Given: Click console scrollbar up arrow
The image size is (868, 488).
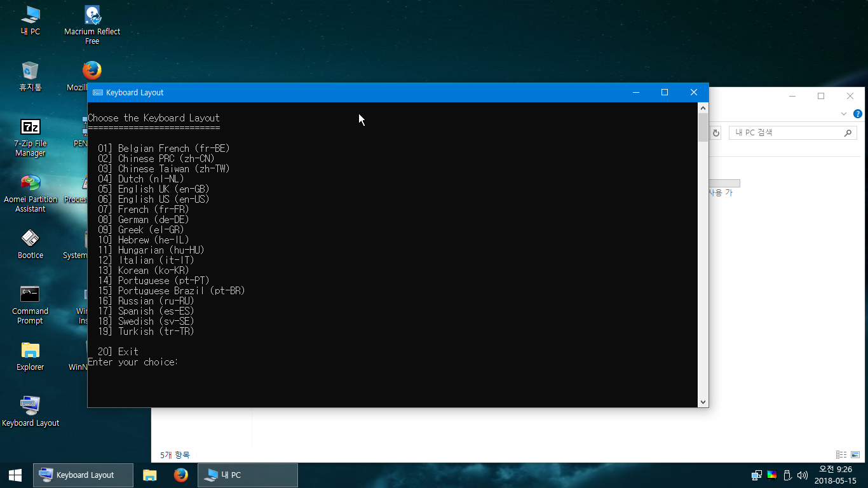Looking at the screenshot, I should 703,107.
